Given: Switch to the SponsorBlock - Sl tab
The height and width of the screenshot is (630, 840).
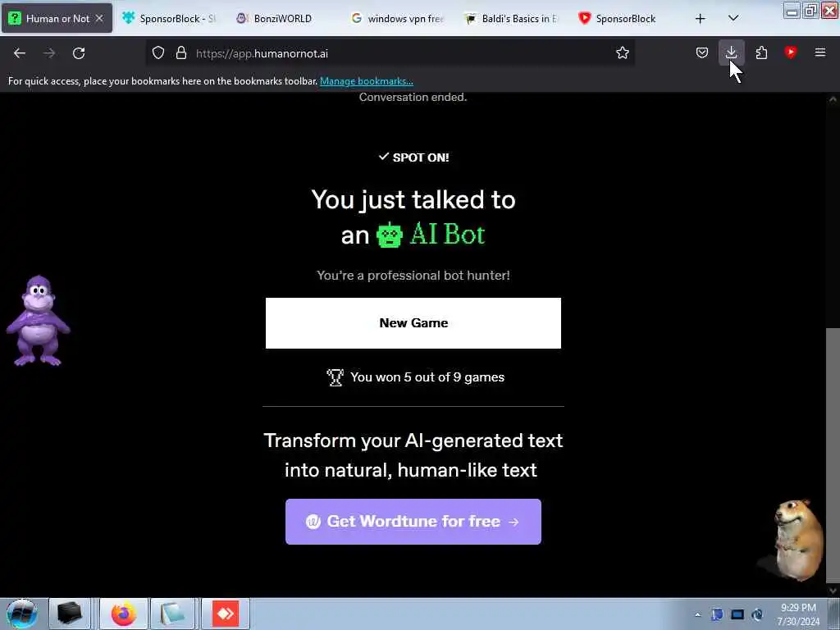Looking at the screenshot, I should pyautogui.click(x=171, y=18).
